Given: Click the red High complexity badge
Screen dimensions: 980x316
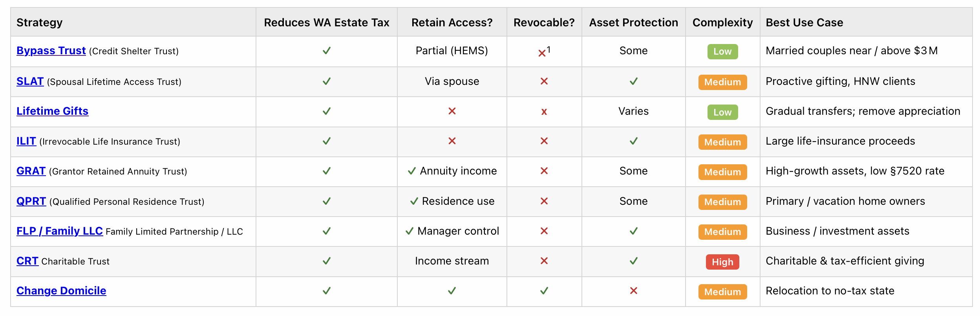Looking at the screenshot, I should (x=722, y=262).
